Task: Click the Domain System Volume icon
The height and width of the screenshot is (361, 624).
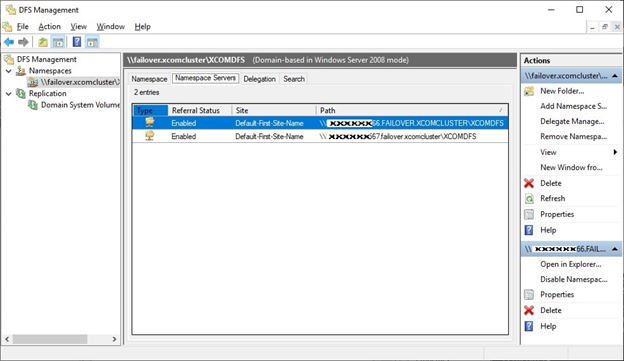Action: tap(33, 105)
